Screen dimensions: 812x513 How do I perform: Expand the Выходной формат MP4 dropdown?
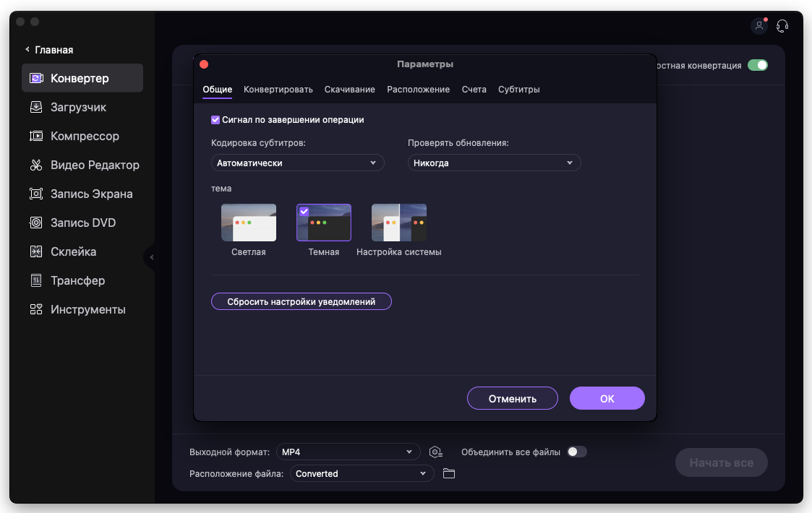348,452
